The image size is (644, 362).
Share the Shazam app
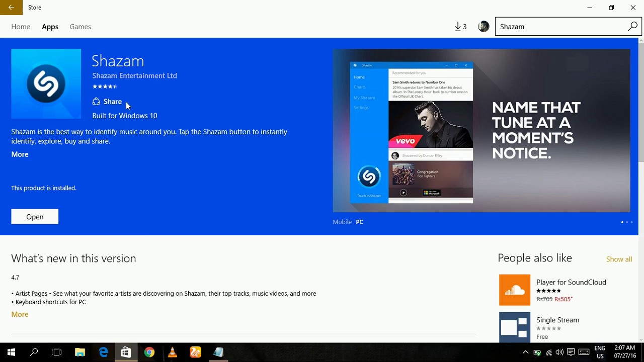coord(107,102)
